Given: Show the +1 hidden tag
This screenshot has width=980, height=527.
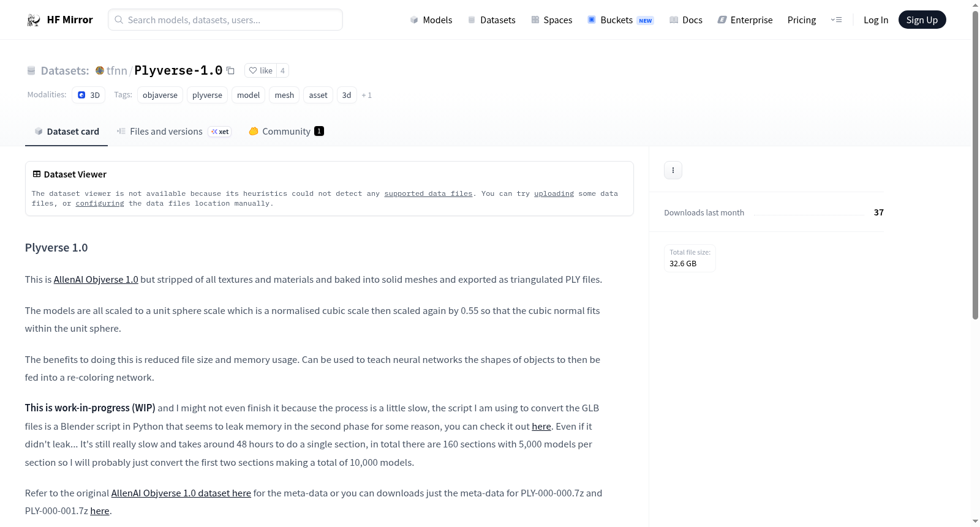Looking at the screenshot, I should (x=367, y=95).
